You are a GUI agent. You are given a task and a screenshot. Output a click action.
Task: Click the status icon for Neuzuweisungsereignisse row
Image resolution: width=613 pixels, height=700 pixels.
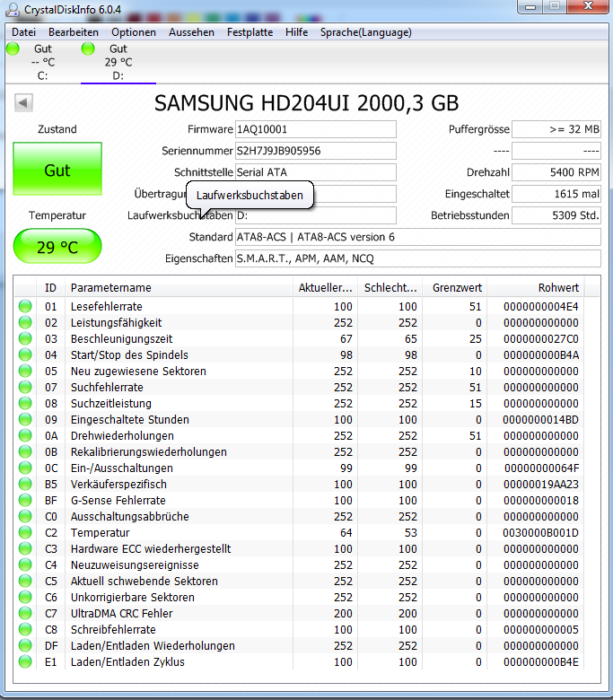coord(25,564)
